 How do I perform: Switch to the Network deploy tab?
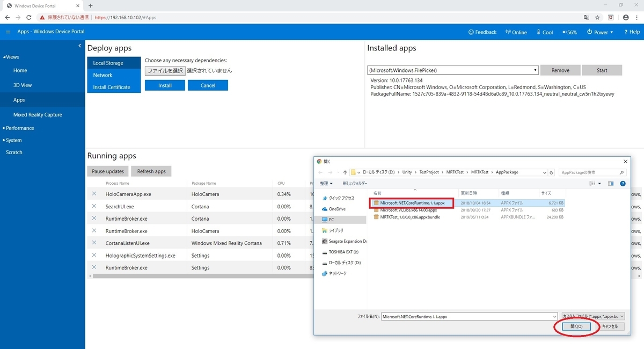pos(114,75)
